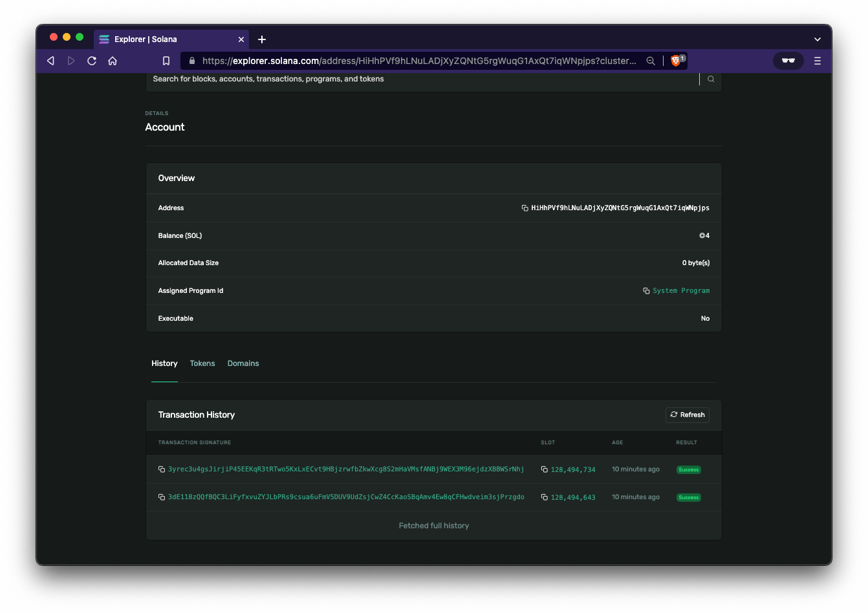Switch to the History tab
This screenshot has height=613, width=868.
[x=164, y=363]
